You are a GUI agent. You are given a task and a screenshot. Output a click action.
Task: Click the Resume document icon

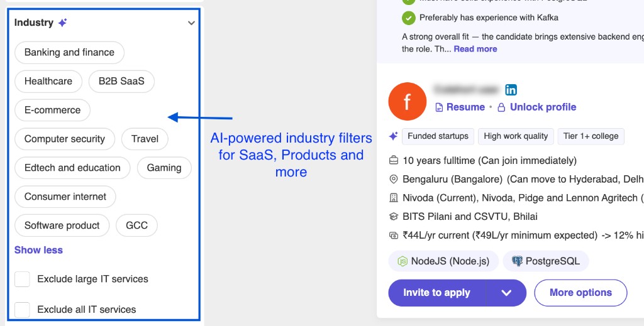pyautogui.click(x=439, y=107)
